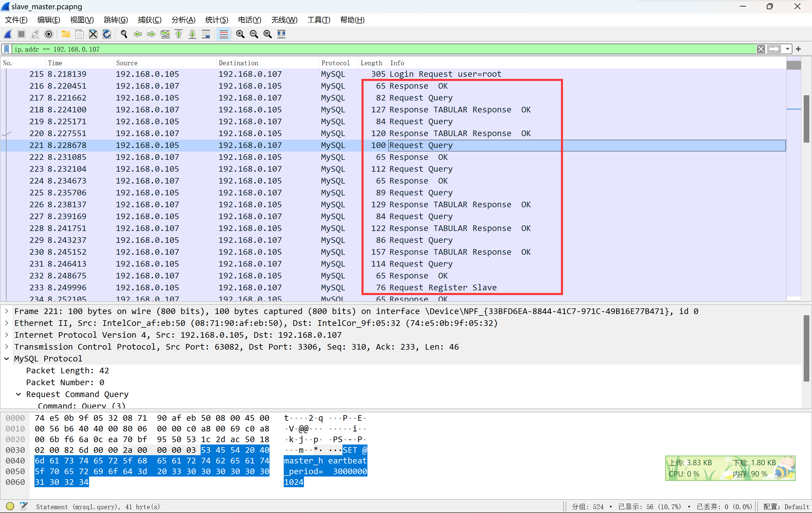Clear the display filter
Screen dimensions: 812x513
click(761, 49)
